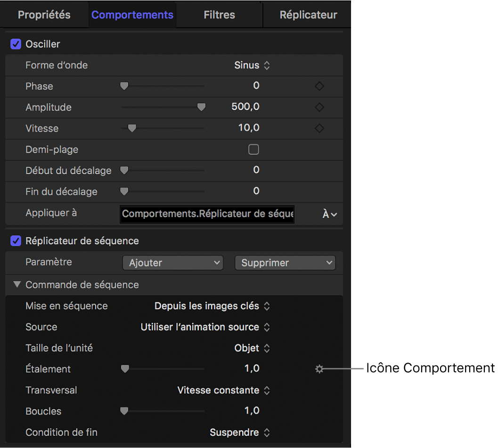Viewport: 499px width, 448px height.
Task: Change the Mise en séquence setting
Action: tap(212, 306)
